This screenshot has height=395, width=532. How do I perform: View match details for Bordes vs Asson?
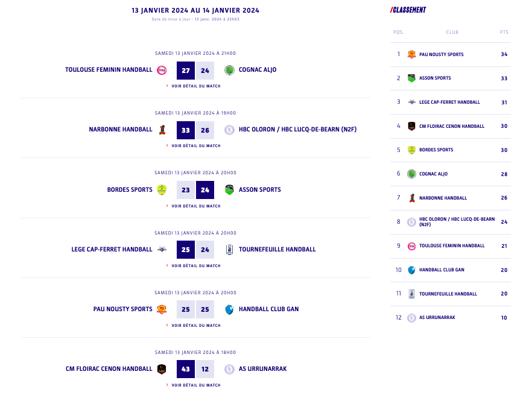195,206
